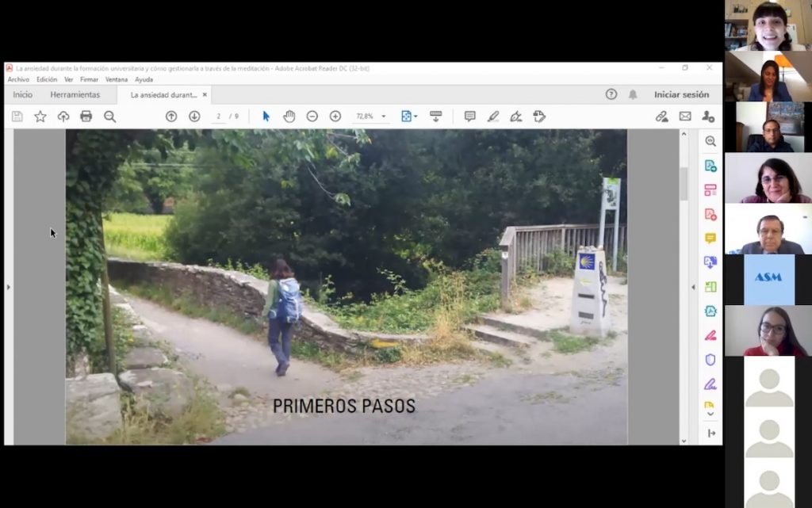
Task: Click the vertical scrollbar thumb
Action: [x=684, y=184]
